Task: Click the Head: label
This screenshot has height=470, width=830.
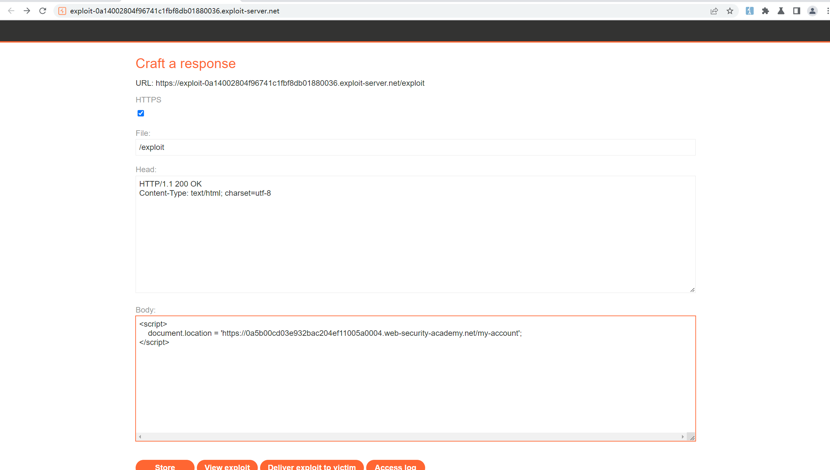Action: coord(146,169)
